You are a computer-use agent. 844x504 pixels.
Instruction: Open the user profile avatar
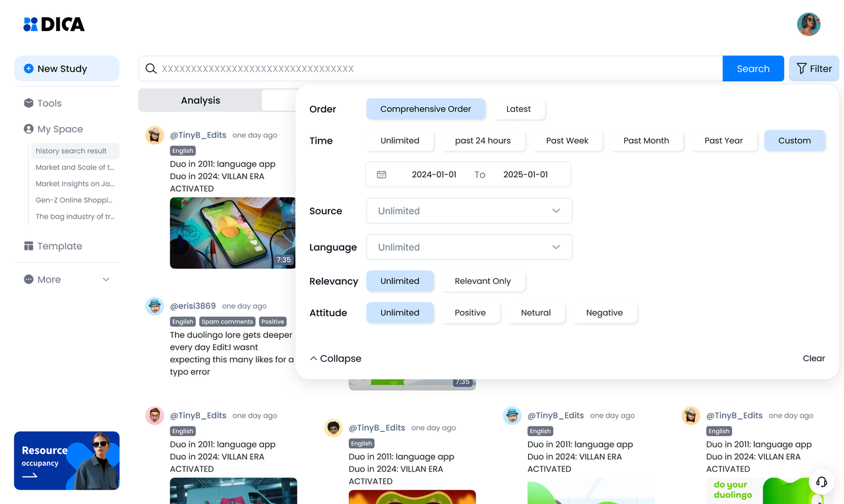(x=808, y=24)
